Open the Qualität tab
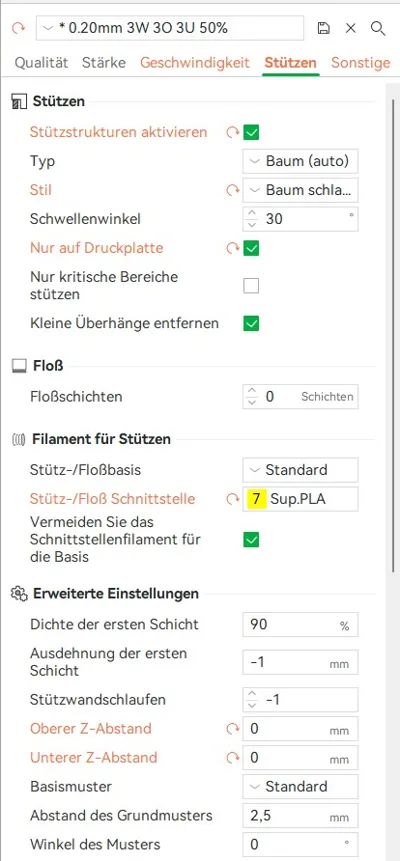Image resolution: width=400 pixels, height=861 pixels. 41,63
